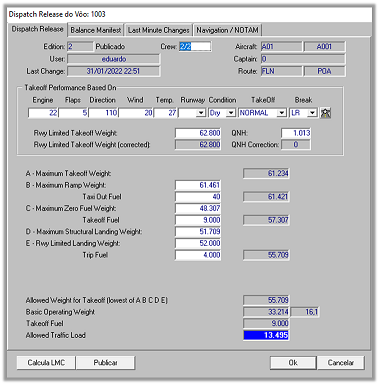
Task: Click the Flaps field with 5
Action: [73, 113]
